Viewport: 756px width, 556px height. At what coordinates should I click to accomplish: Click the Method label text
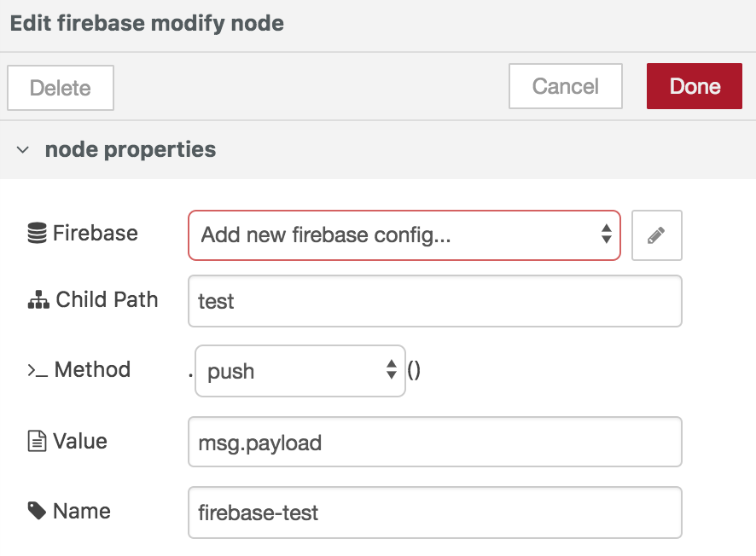point(92,369)
